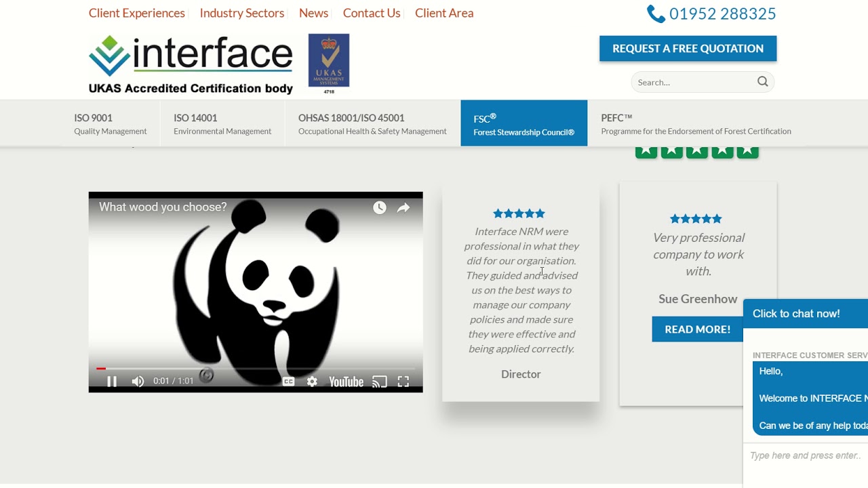Share the video using arrow icon

pos(403,208)
